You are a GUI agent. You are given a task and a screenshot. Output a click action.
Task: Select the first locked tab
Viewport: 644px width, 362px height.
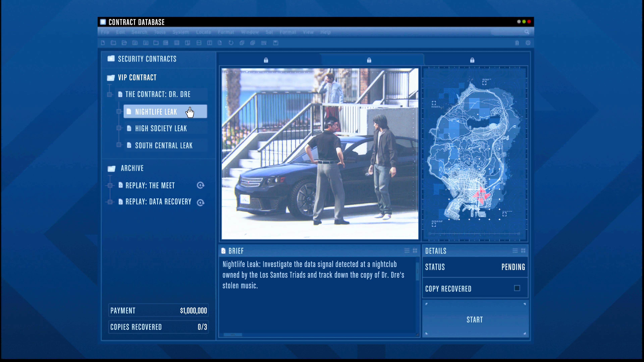(266, 60)
